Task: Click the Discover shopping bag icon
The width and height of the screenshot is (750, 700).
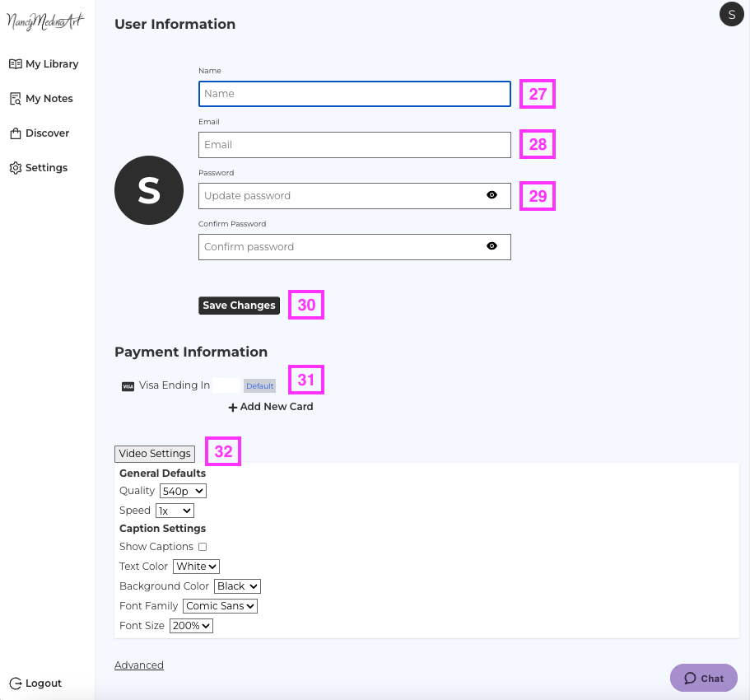Action: [16, 133]
